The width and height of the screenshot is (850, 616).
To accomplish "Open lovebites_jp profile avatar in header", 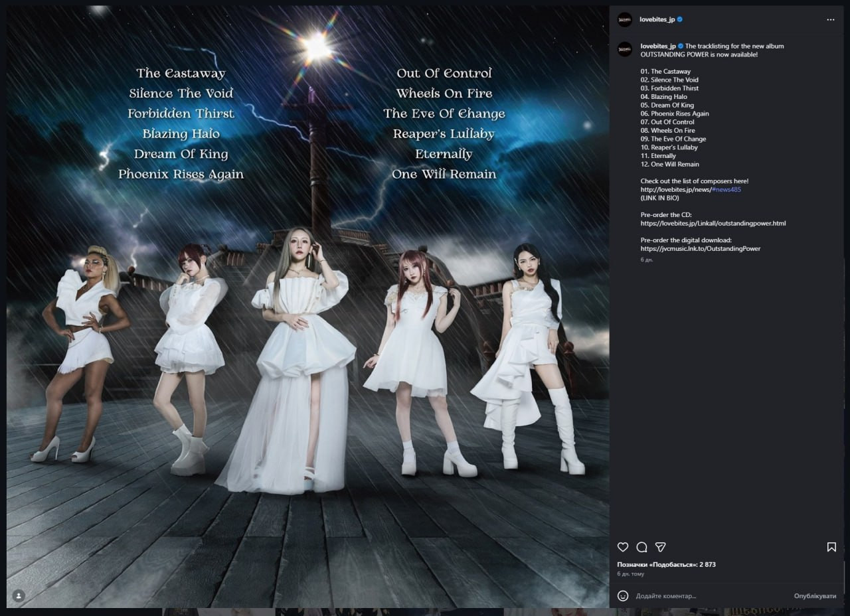I will 625,20.
